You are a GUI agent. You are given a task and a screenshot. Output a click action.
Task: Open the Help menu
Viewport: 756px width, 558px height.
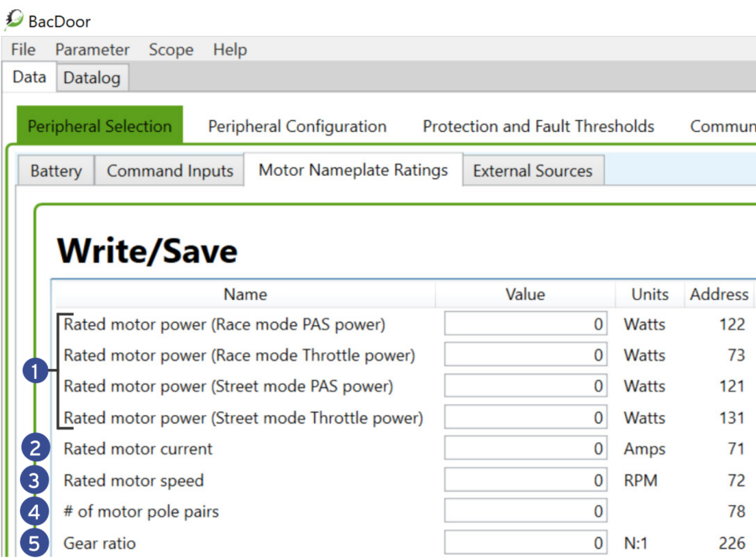pos(230,50)
